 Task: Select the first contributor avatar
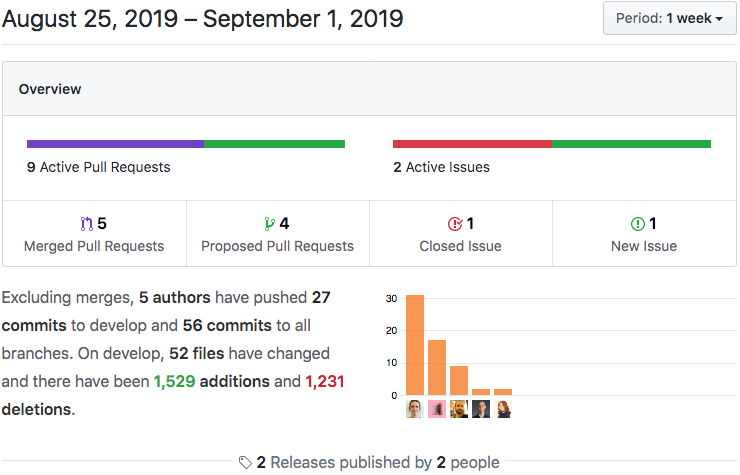[415, 409]
